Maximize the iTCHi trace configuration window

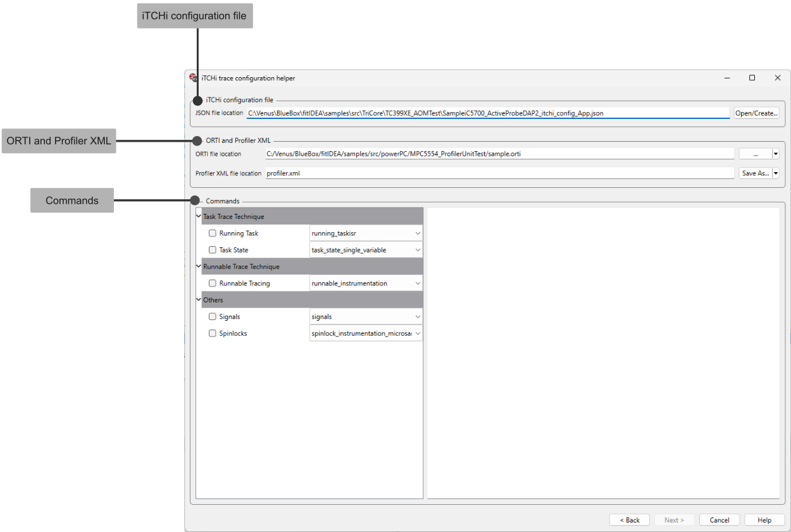coord(752,78)
